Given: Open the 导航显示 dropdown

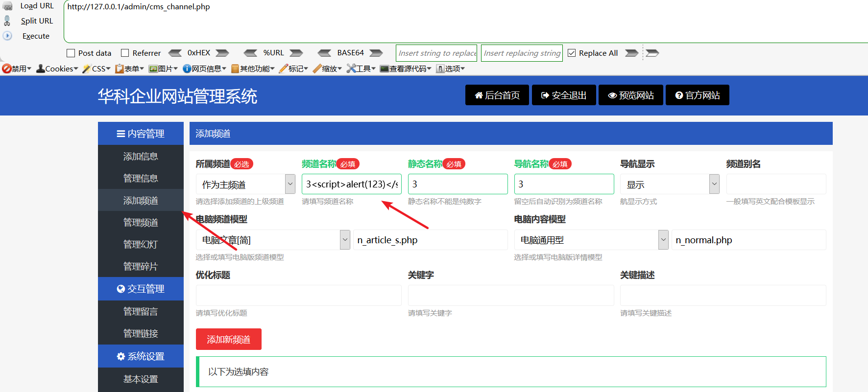Looking at the screenshot, I should [670, 184].
